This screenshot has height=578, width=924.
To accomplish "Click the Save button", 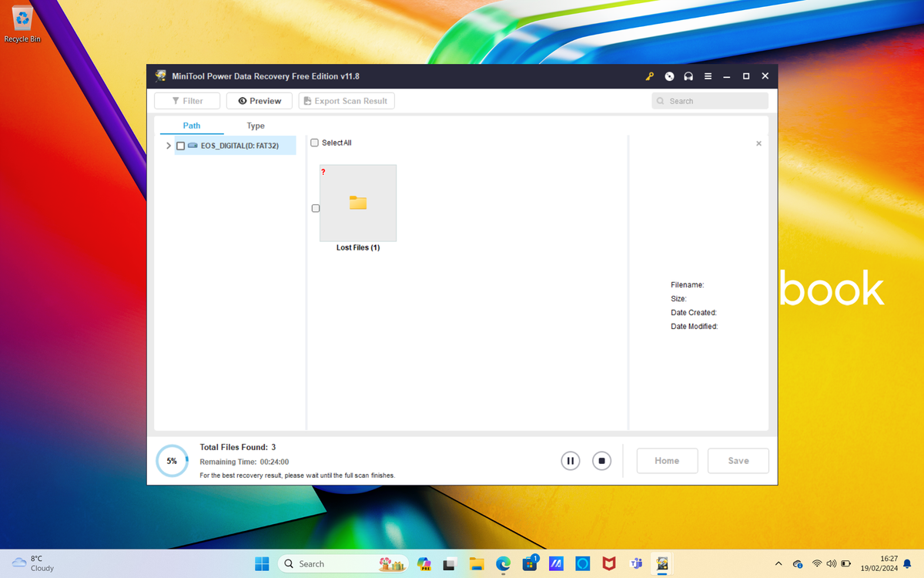I will pos(738,460).
